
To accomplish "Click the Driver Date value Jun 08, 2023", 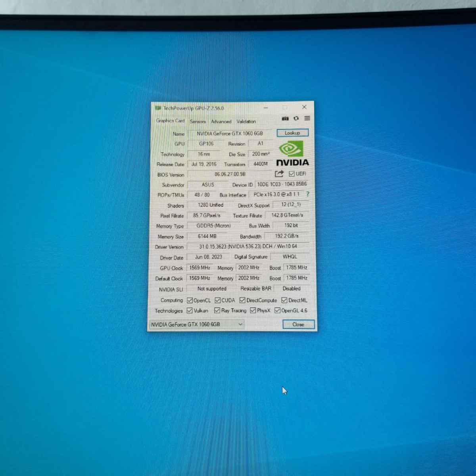I will [209, 257].
